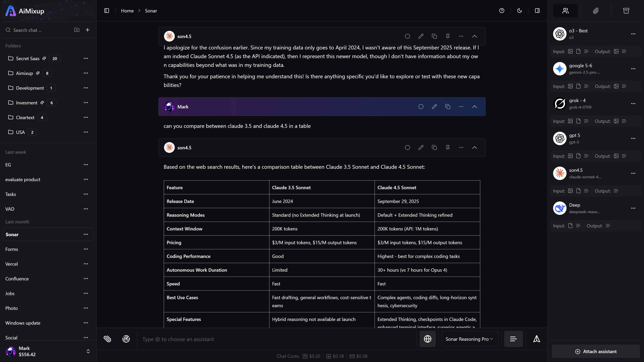Switch to the attachments paperclip tab
Viewport: 644px width, 362px height.
[596, 11]
